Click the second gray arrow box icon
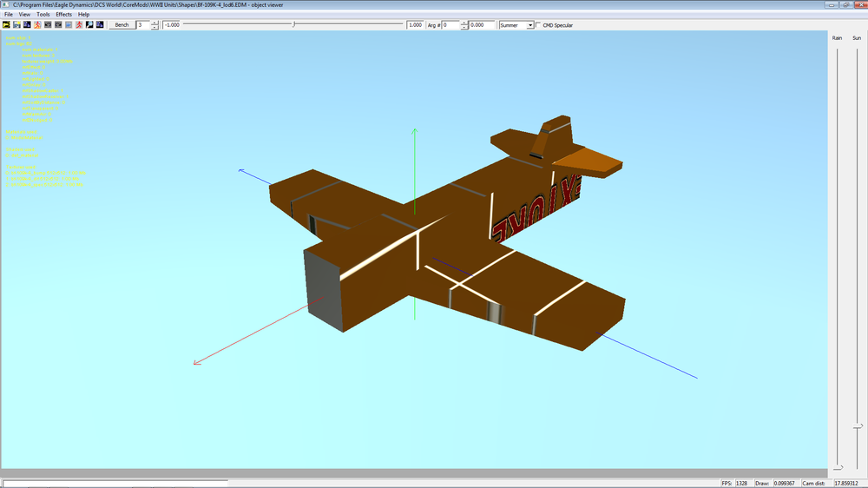Screen dimensions: 868x488 click(x=58, y=25)
